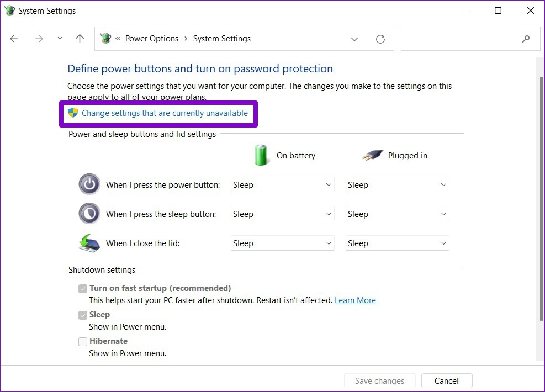Open sleep button Plugged in dropdown
The width and height of the screenshot is (545, 392).
[x=397, y=214]
